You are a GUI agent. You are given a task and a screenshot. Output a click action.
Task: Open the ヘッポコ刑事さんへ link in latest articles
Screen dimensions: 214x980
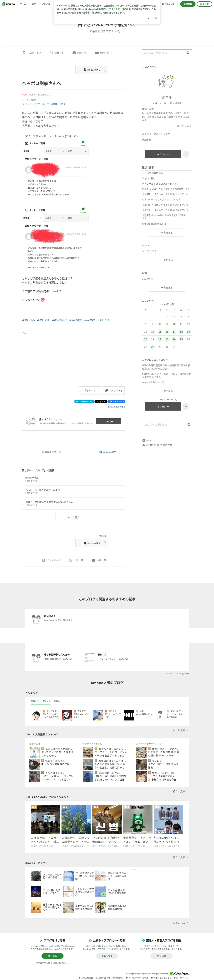(x=152, y=173)
